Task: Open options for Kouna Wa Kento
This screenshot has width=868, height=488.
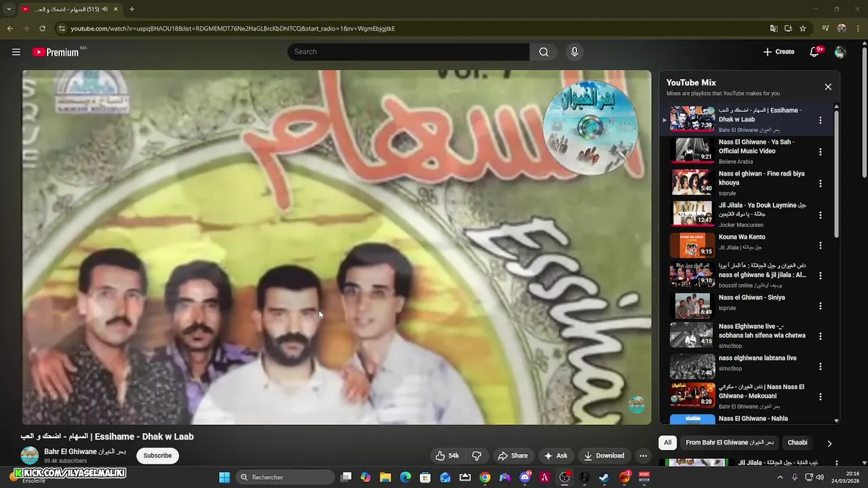Action: (820, 245)
